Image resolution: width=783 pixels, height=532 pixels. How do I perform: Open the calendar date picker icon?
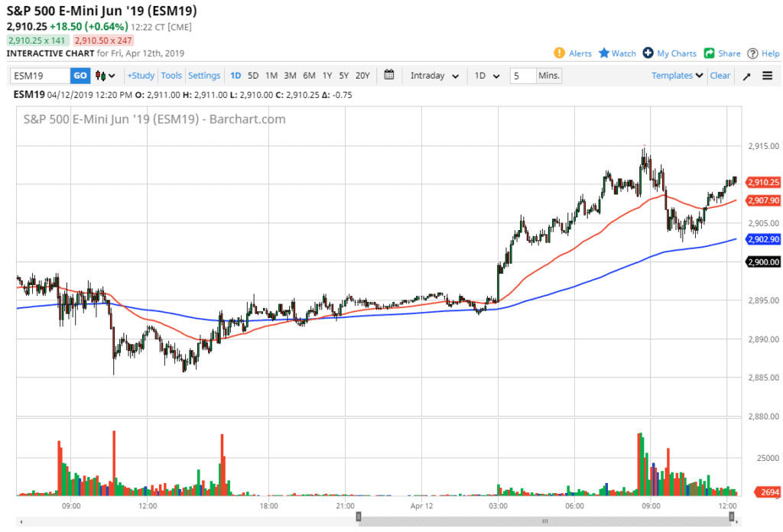389,75
